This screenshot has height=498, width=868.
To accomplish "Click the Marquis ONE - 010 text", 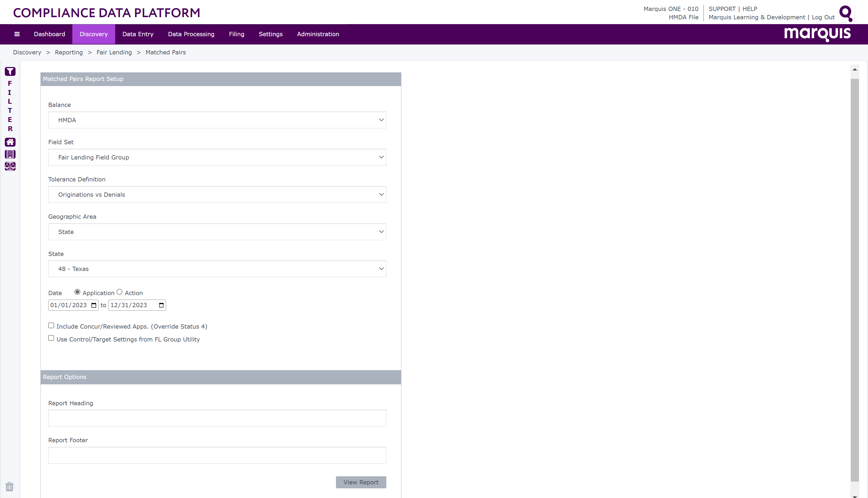I will [x=671, y=9].
